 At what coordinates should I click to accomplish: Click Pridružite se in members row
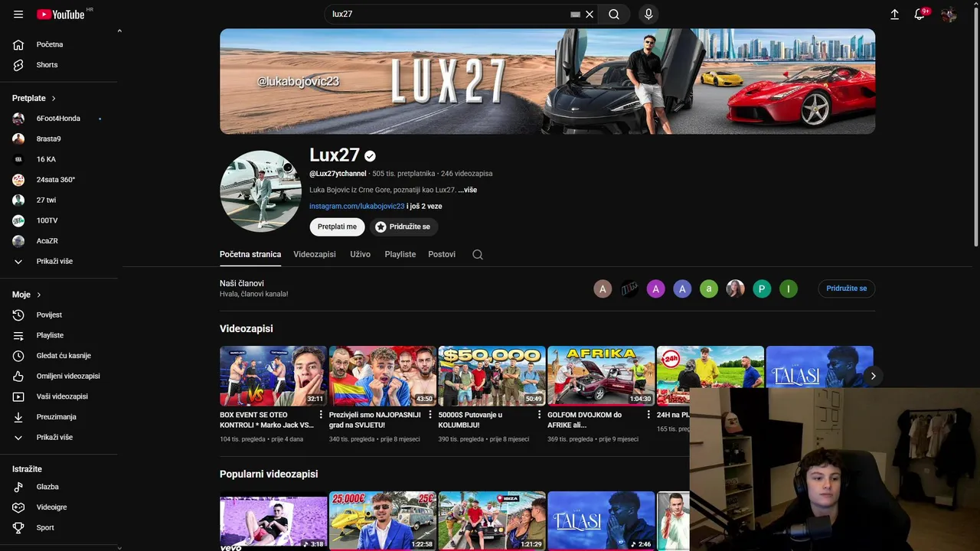pyautogui.click(x=847, y=289)
